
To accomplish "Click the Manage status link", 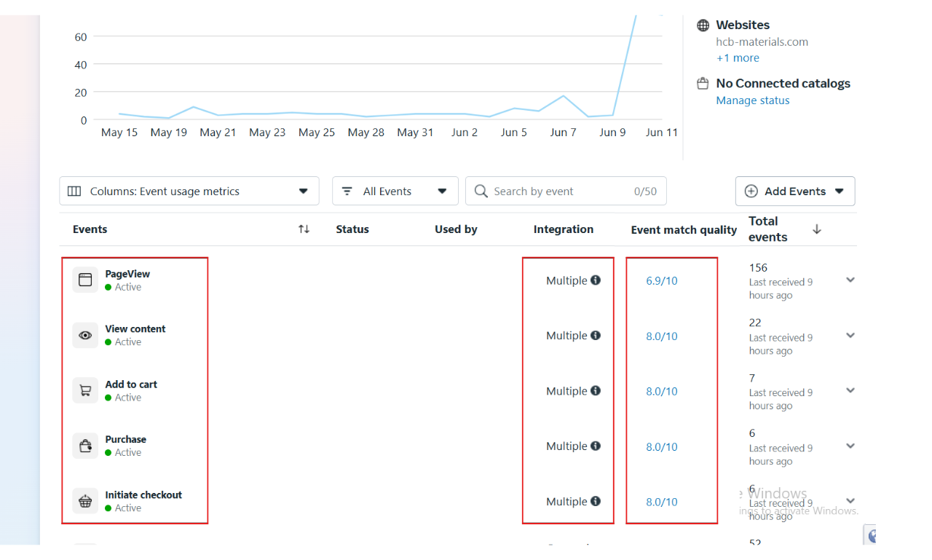I will (752, 100).
